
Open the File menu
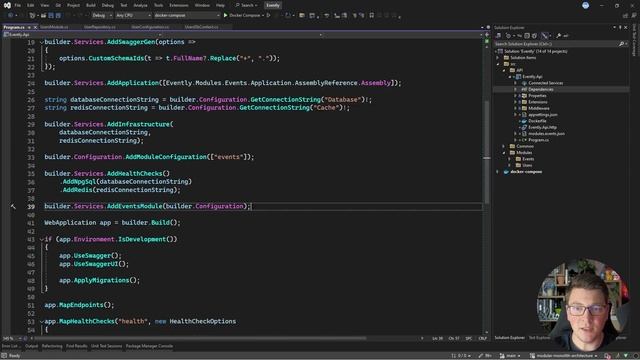pos(17,5)
